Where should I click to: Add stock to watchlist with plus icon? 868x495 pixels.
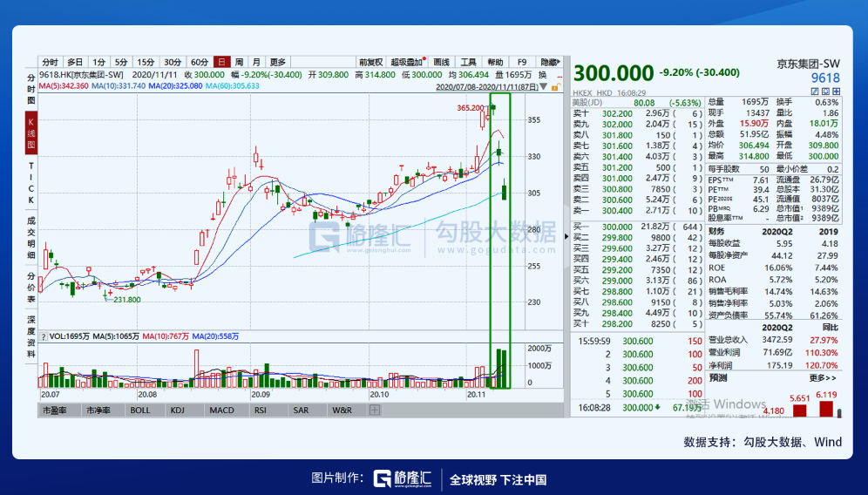[836, 92]
